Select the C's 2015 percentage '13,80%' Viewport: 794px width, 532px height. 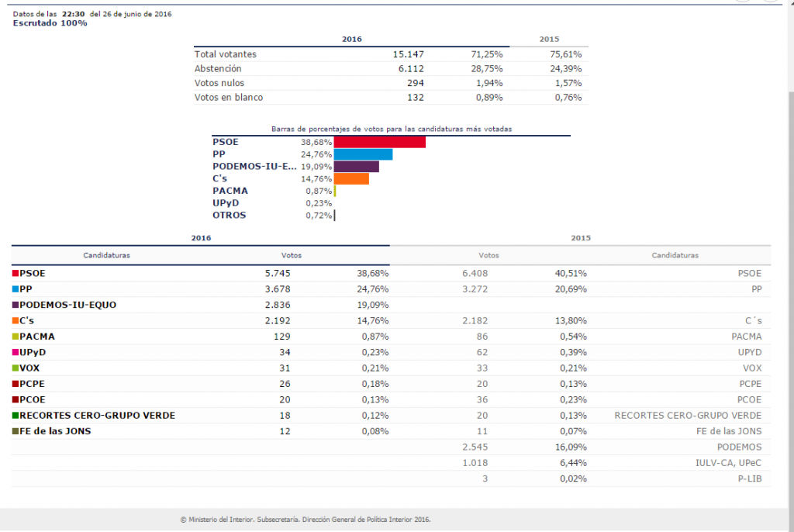click(x=571, y=321)
